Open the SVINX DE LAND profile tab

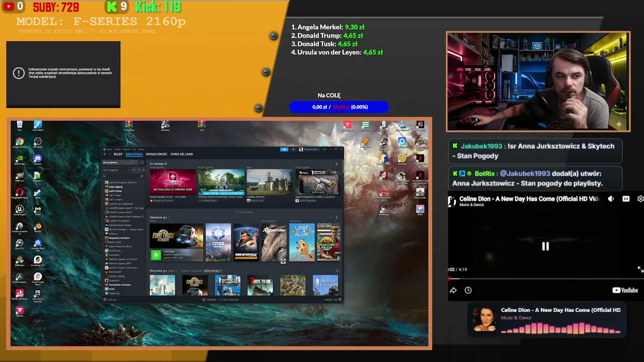pos(182,154)
